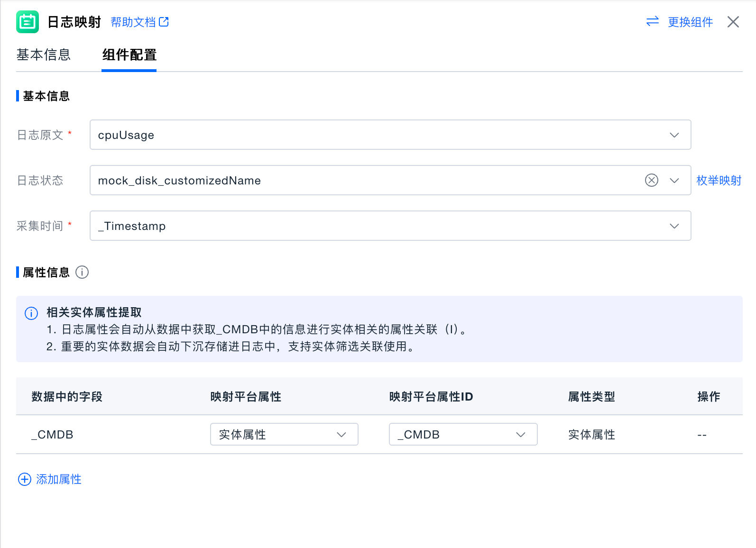Click the 添加属性 link

59,479
